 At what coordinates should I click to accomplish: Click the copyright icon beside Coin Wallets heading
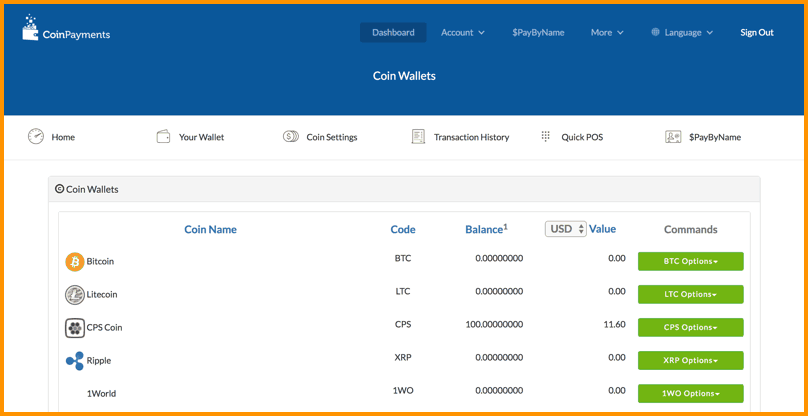click(59, 189)
